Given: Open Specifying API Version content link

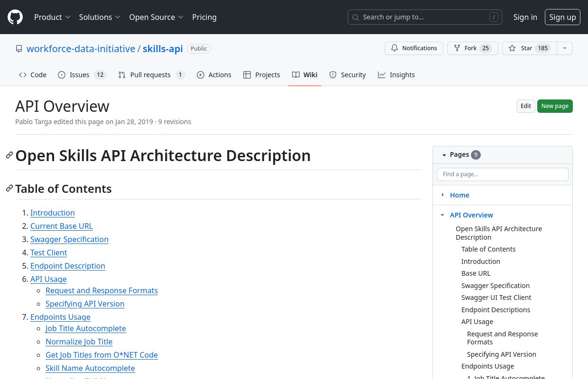Looking at the screenshot, I should (x=85, y=304).
